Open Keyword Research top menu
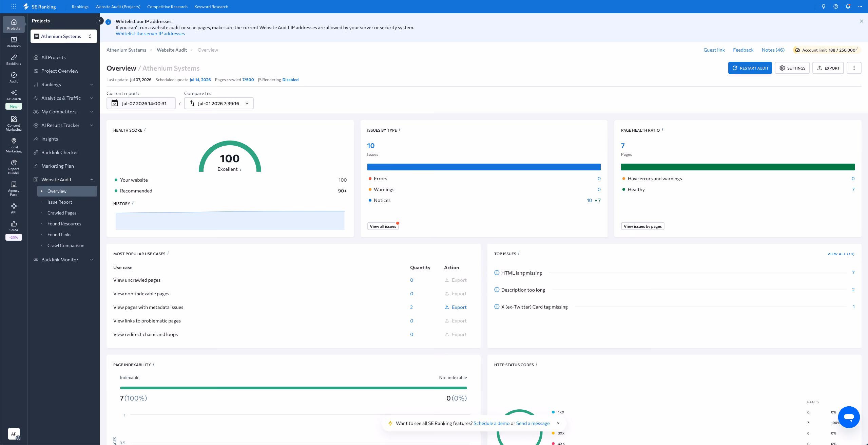 click(x=211, y=6)
